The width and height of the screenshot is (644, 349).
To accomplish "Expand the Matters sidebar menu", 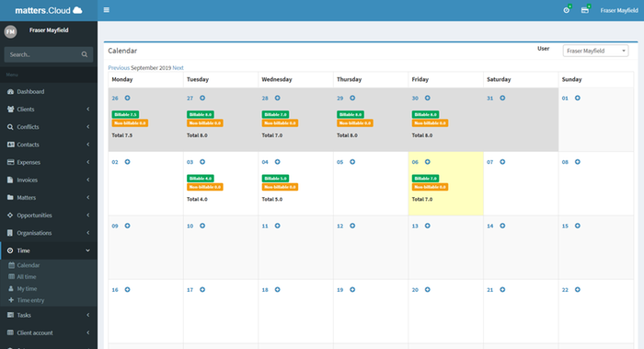I will point(49,197).
